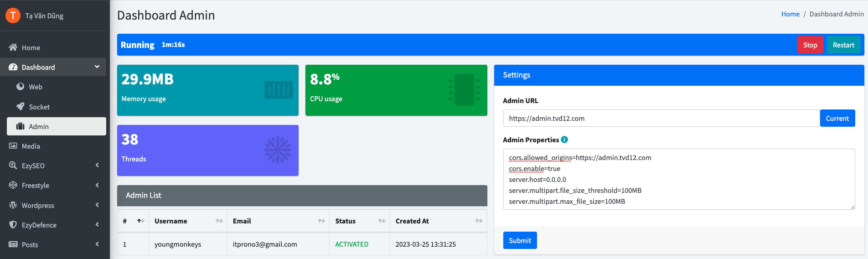Sort by Status column arrows

tap(382, 221)
